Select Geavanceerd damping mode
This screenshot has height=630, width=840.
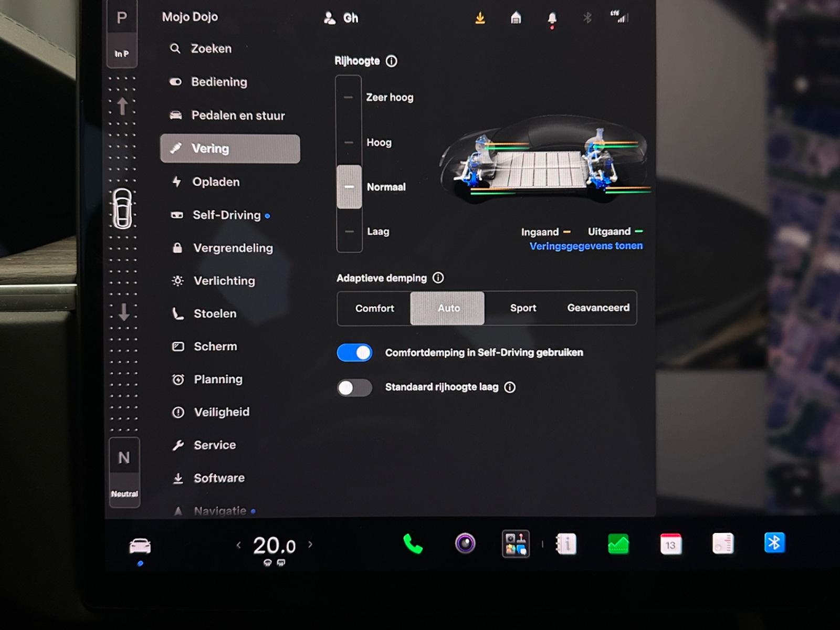coord(598,308)
